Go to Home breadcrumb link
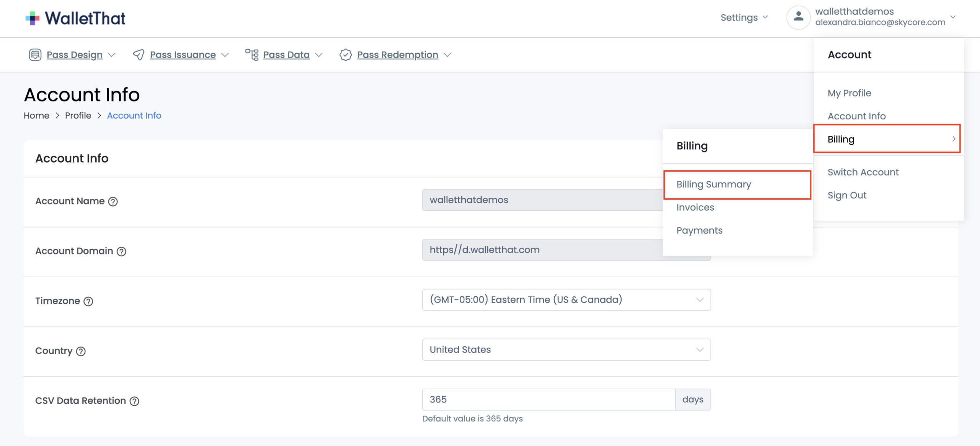This screenshot has width=980, height=446. 36,116
